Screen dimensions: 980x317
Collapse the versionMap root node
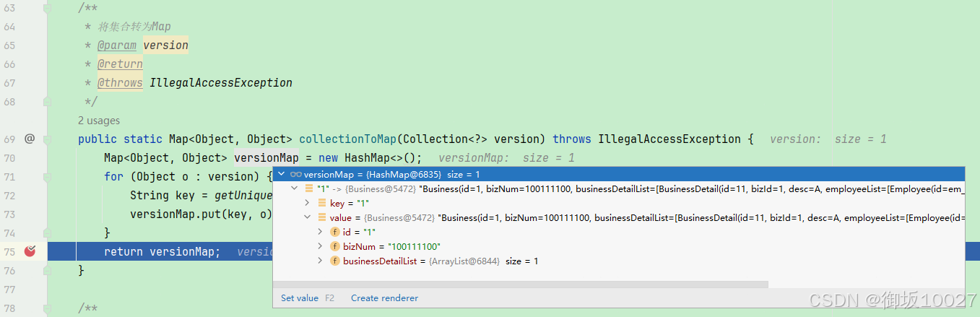pos(281,174)
